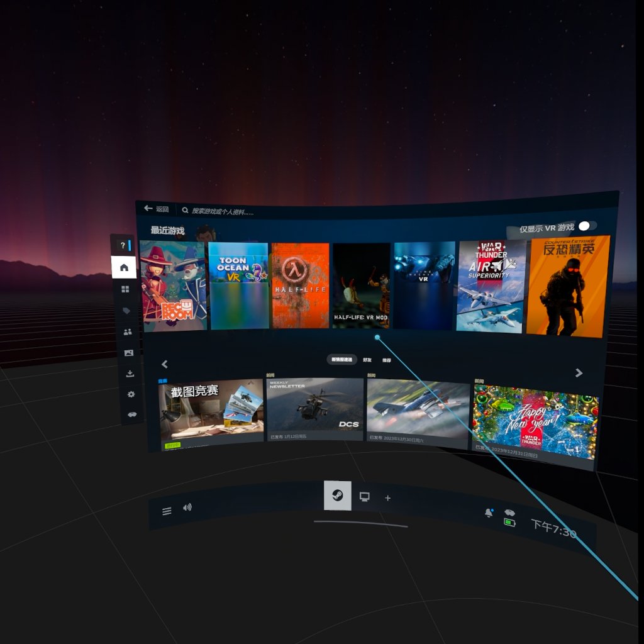Open the help question-mark icon in sidebar
Screen dimensions: 644x644
tap(123, 245)
